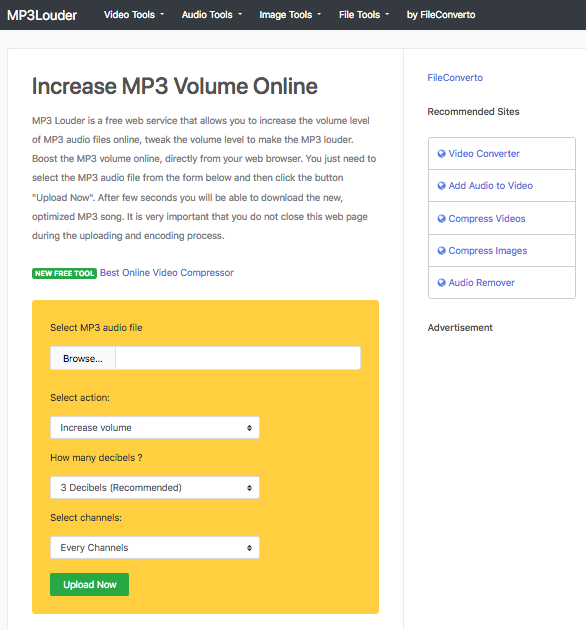Open the Audio Tools menu
This screenshot has width=586, height=630.
click(212, 15)
